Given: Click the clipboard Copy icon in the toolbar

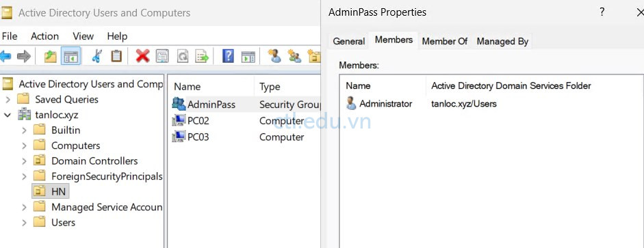Looking at the screenshot, I should tap(116, 56).
